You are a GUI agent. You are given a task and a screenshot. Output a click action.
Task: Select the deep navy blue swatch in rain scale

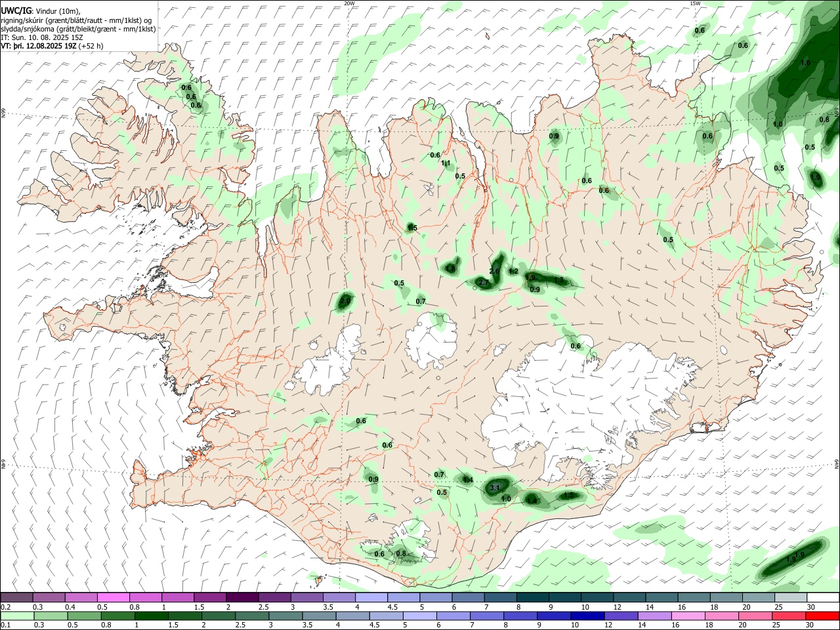pyautogui.click(x=587, y=616)
